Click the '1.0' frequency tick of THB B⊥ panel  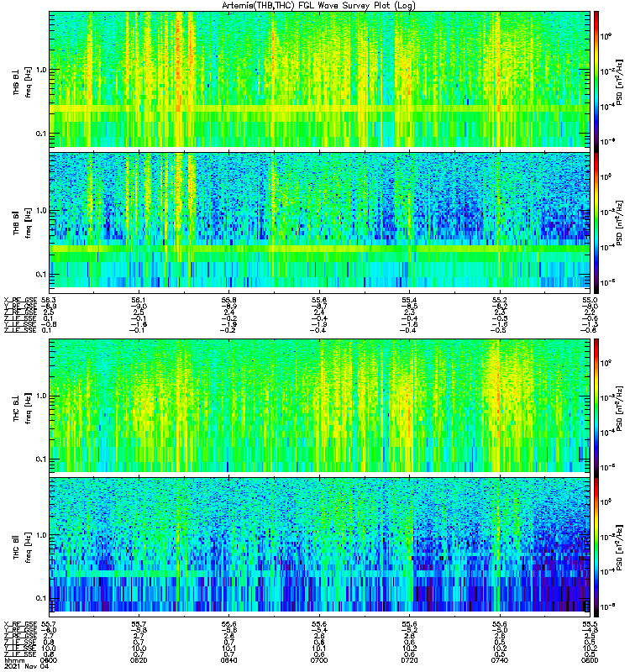(41, 70)
